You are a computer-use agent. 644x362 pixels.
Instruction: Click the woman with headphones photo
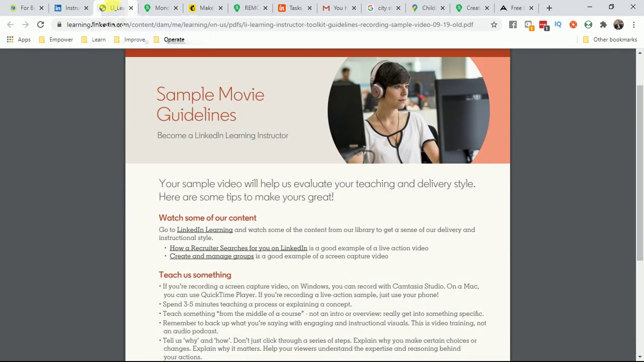(x=409, y=110)
